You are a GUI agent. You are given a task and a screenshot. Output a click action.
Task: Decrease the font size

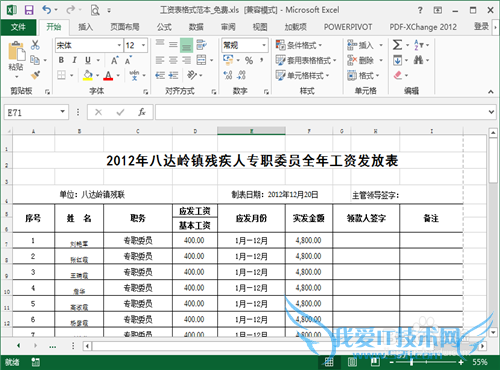pyautogui.click(x=128, y=60)
